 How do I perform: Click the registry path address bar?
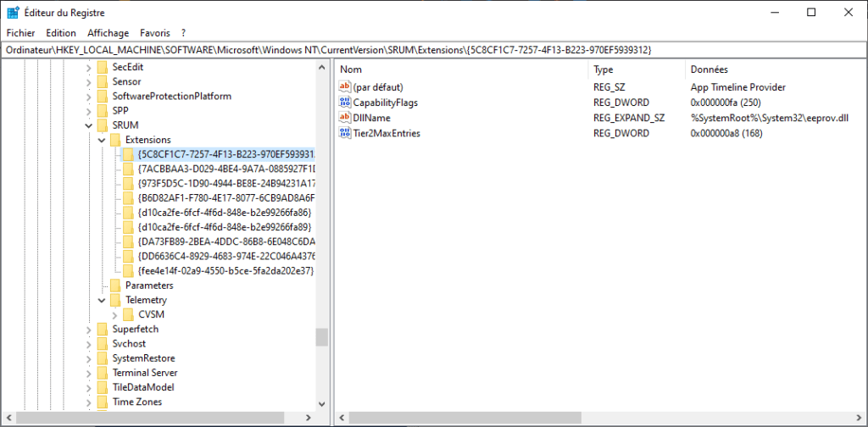coord(424,50)
